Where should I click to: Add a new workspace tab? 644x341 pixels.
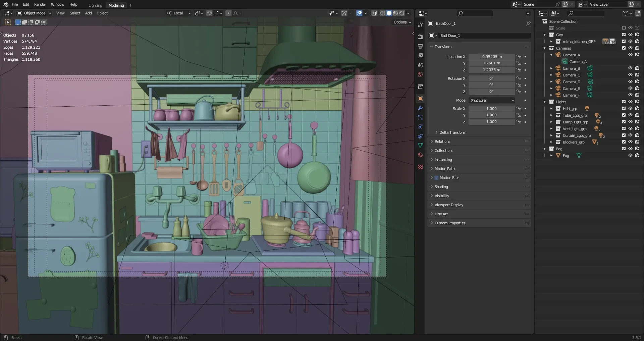point(130,5)
